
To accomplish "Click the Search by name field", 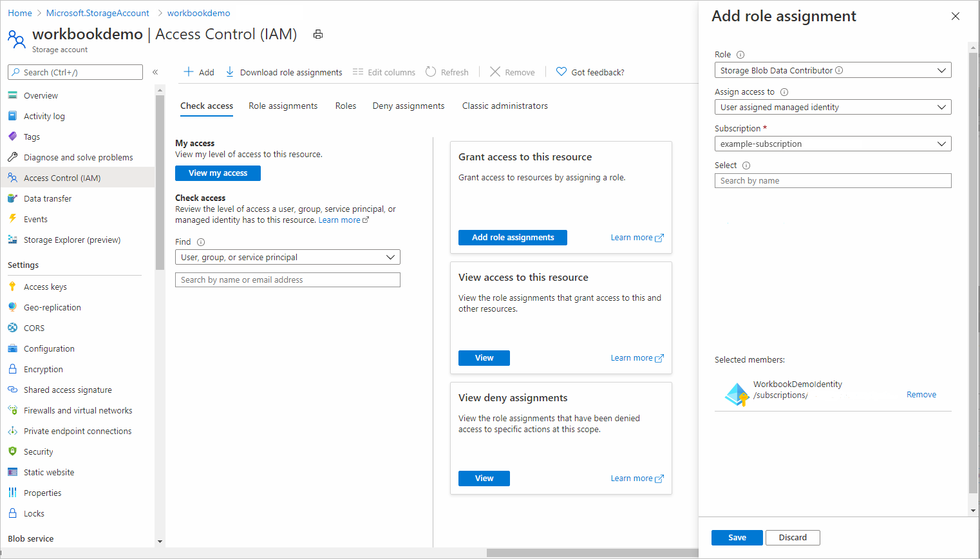I will [x=833, y=181].
